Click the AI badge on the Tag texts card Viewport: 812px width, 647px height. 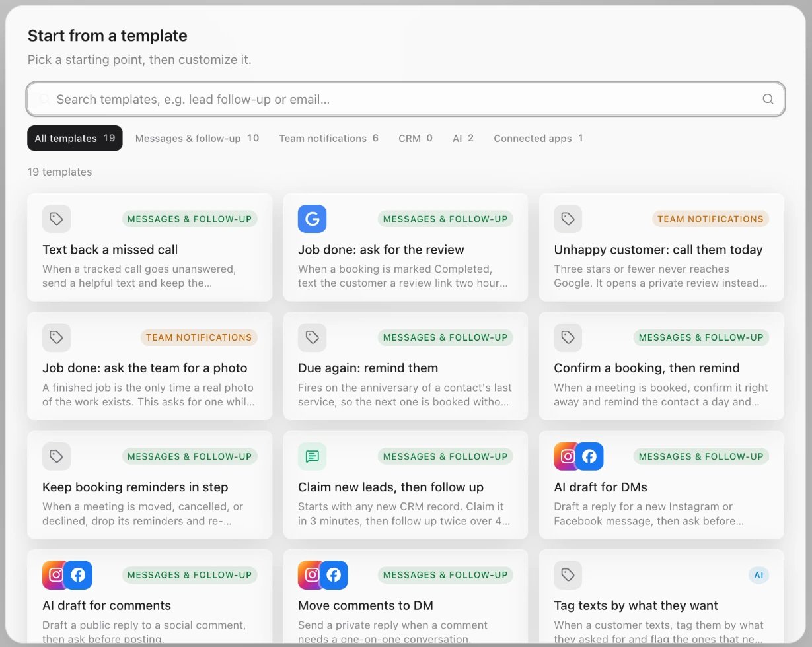[758, 575]
